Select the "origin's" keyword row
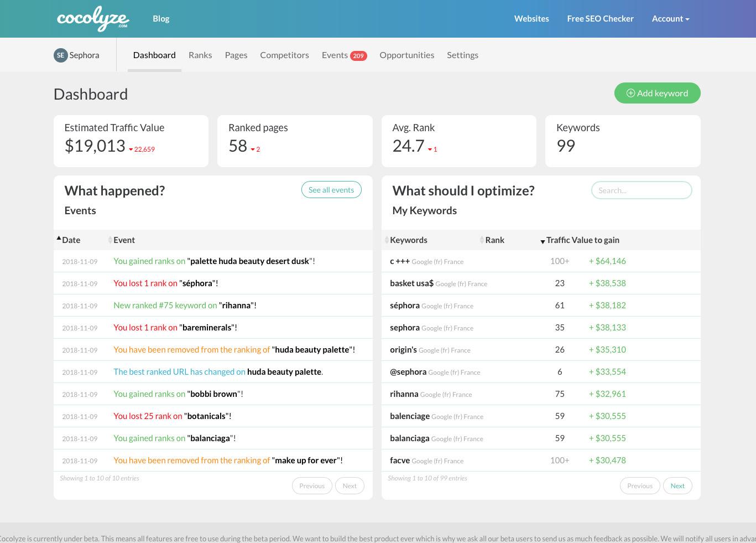 541,350
